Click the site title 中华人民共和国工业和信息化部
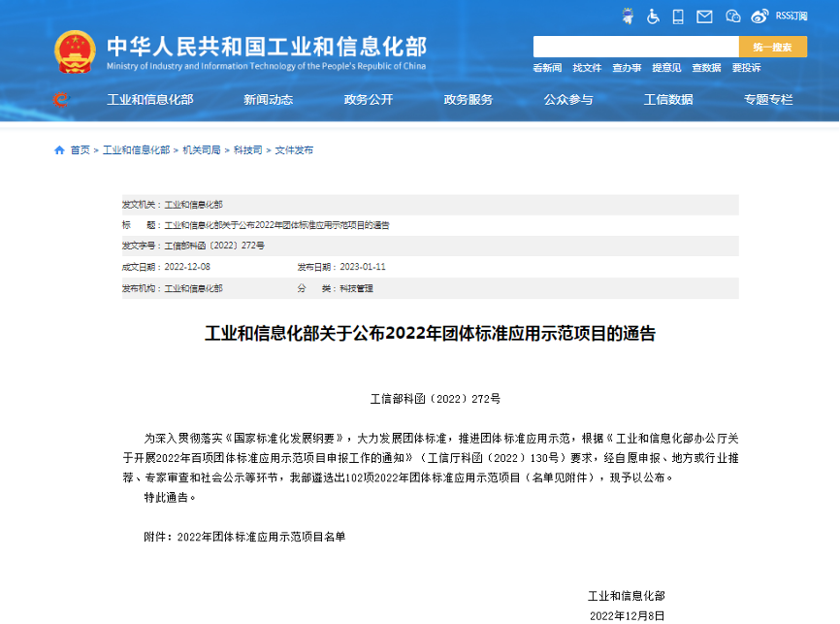The height and width of the screenshot is (624, 840). 267,47
